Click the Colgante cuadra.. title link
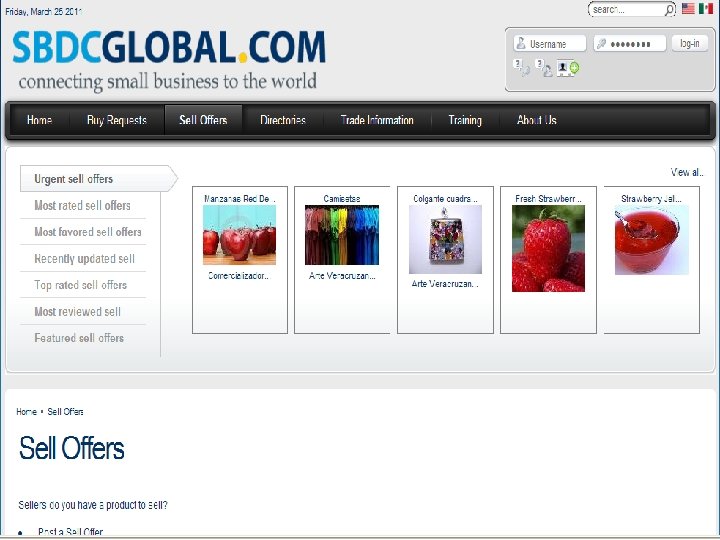This screenshot has height=540, width=720. (445, 198)
